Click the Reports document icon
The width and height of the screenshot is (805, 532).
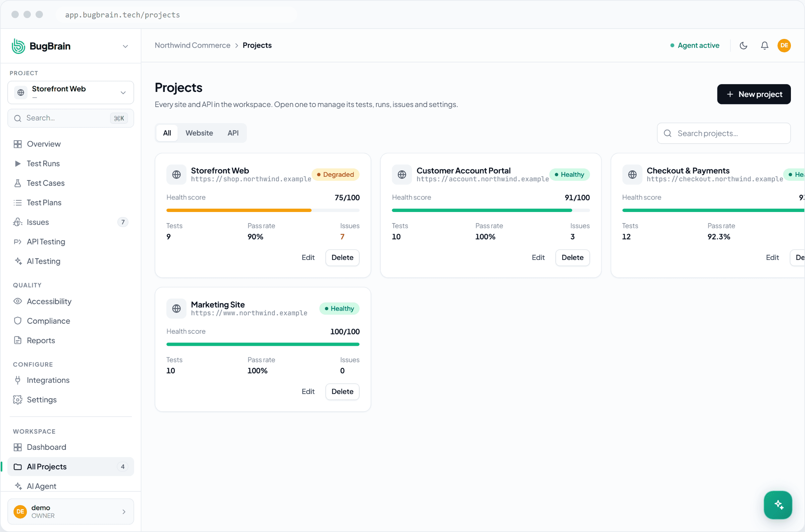click(18, 340)
